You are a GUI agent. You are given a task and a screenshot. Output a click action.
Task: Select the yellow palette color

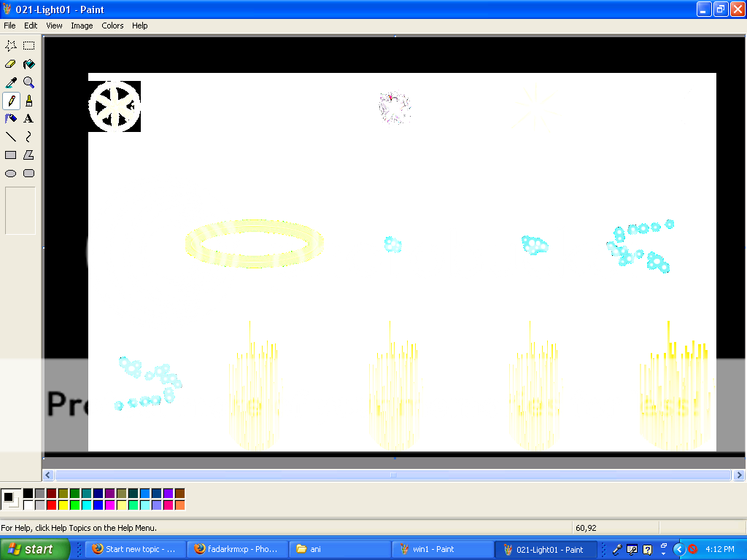click(x=63, y=505)
